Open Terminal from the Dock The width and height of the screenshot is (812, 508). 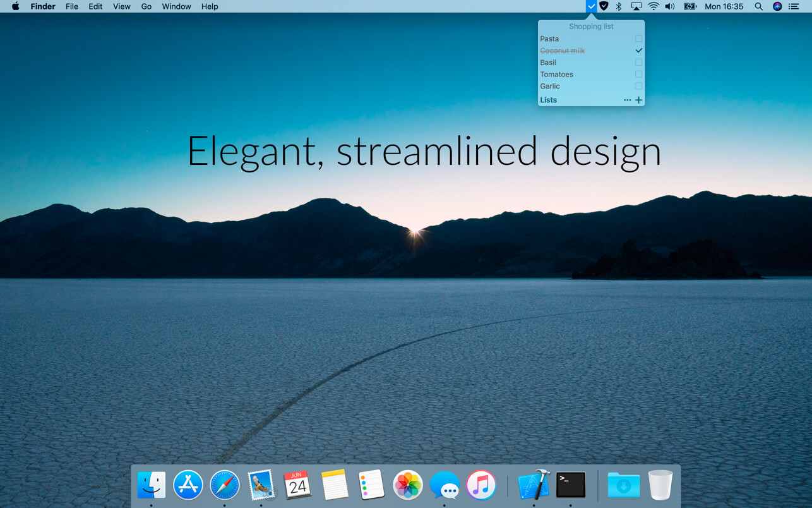point(571,485)
